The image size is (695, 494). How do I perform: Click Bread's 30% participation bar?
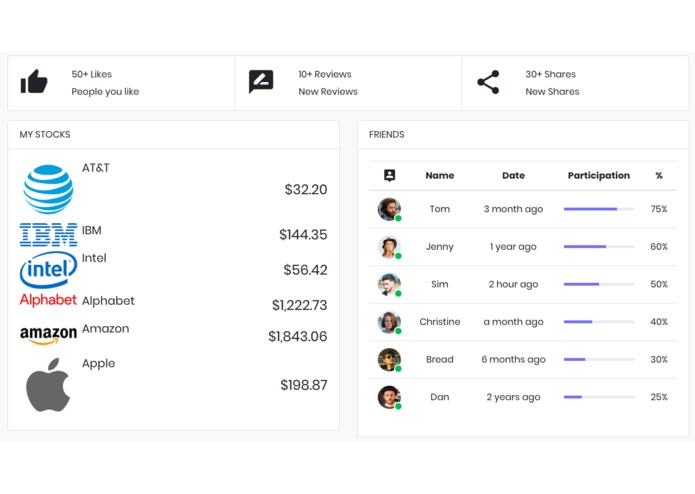click(x=599, y=360)
